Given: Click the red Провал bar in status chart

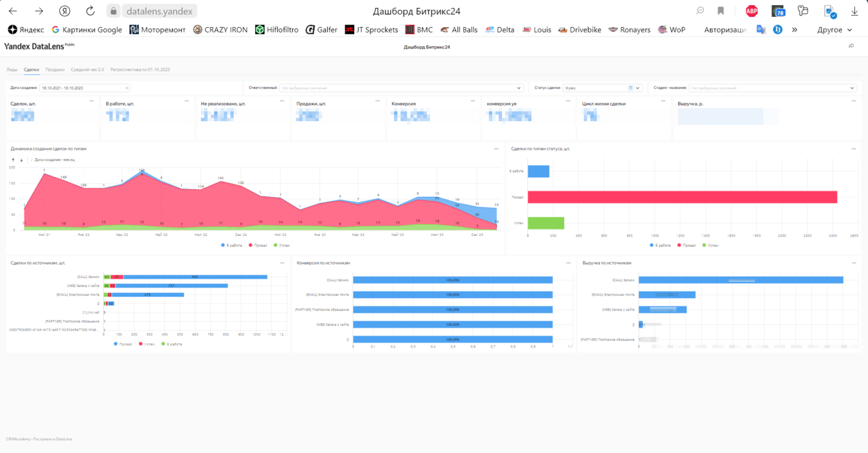Looking at the screenshot, I should click(682, 196).
